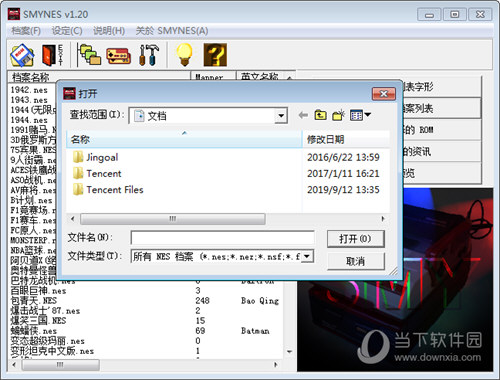Select 百眼巨神.nes in the ROM list
The image size is (500, 380).
[x=38, y=291]
